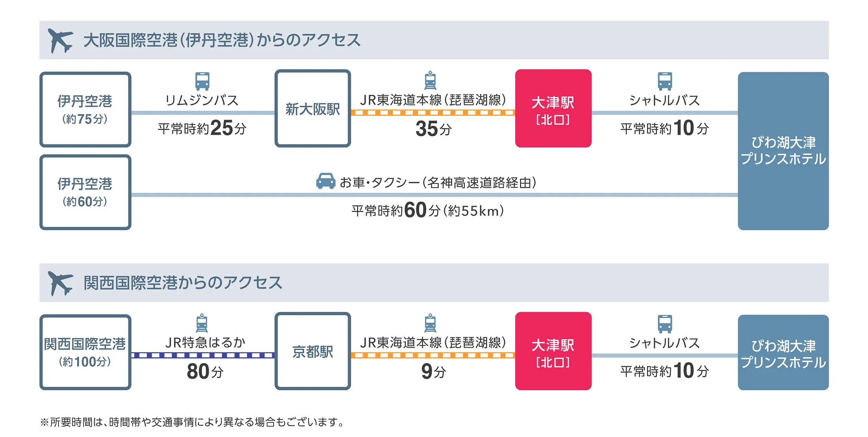Click the 大阪国際空港(伊丹空港)からのアクセス heading text
The height and width of the screenshot is (437, 868).
[222, 40]
